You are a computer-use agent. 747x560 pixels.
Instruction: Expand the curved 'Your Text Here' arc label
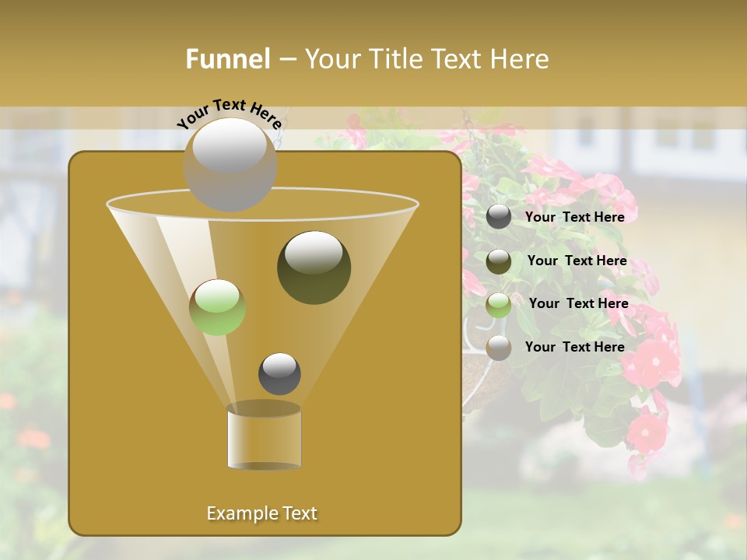click(229, 109)
